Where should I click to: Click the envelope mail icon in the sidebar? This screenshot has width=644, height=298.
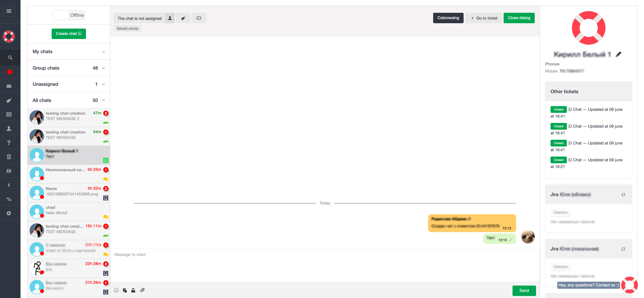(x=9, y=86)
